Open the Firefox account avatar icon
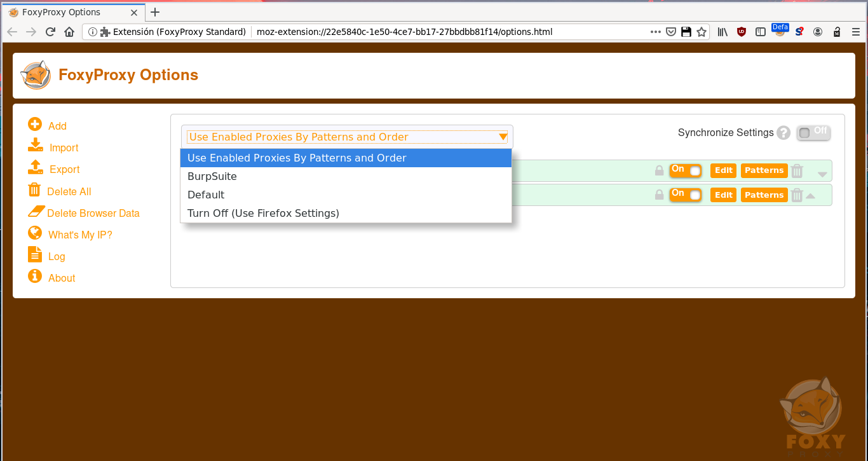 pyautogui.click(x=818, y=32)
